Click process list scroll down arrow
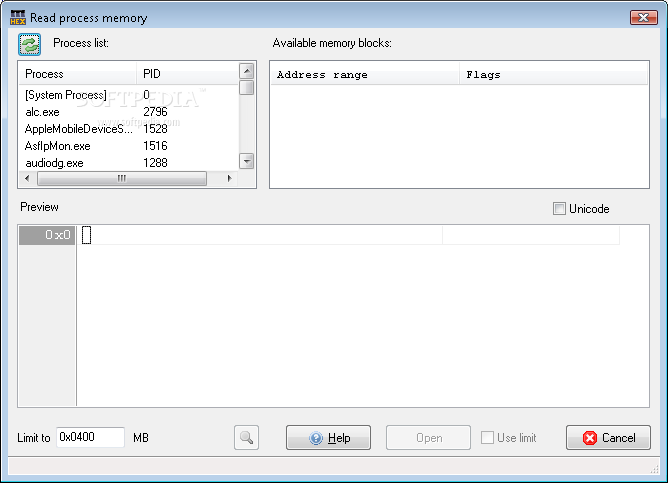Image resolution: width=668 pixels, height=483 pixels. 247,161
